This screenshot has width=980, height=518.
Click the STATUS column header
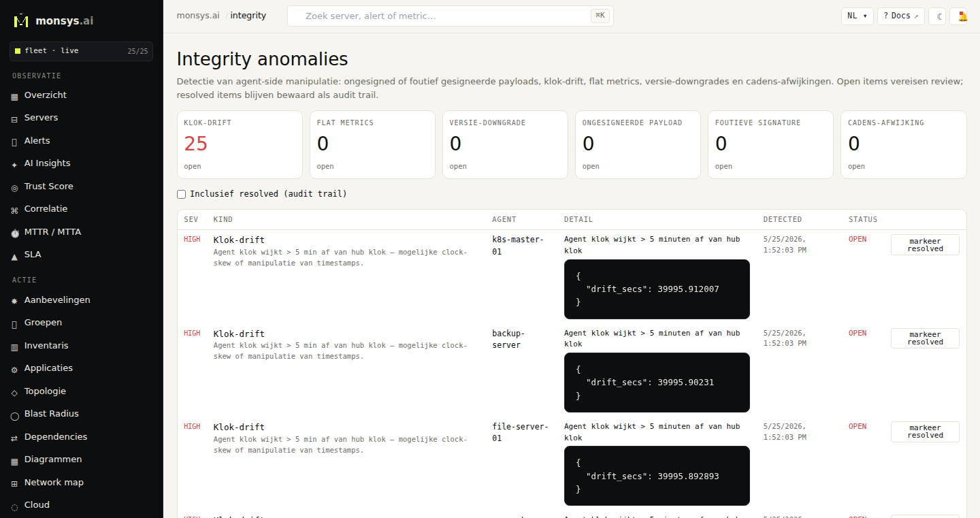(x=863, y=220)
